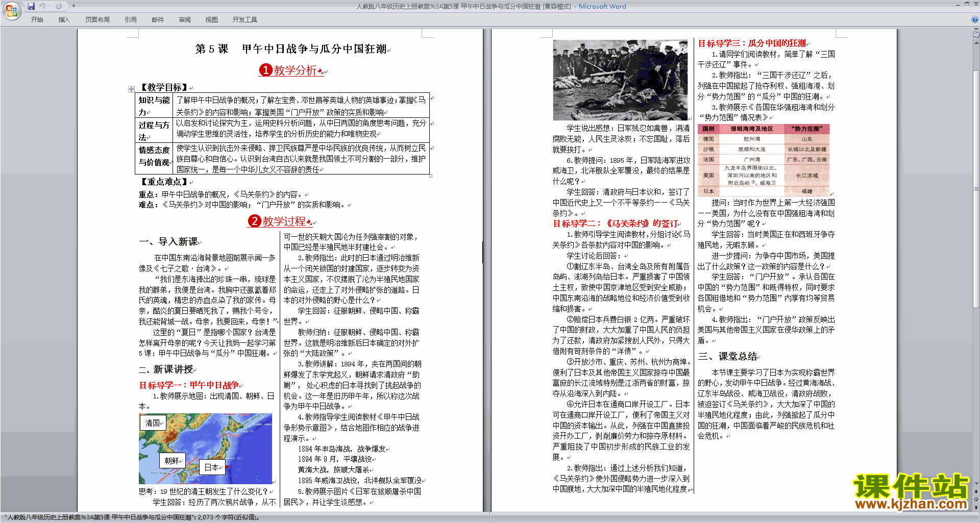The height and width of the screenshot is (523, 980).
Task: Click the 清国 label on the map
Action: coord(153,423)
